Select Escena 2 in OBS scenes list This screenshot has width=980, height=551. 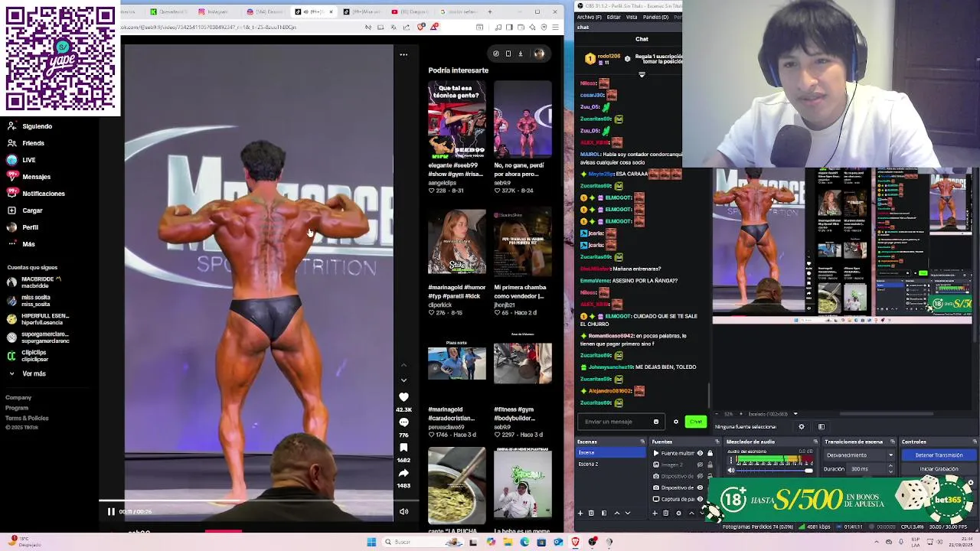point(611,464)
